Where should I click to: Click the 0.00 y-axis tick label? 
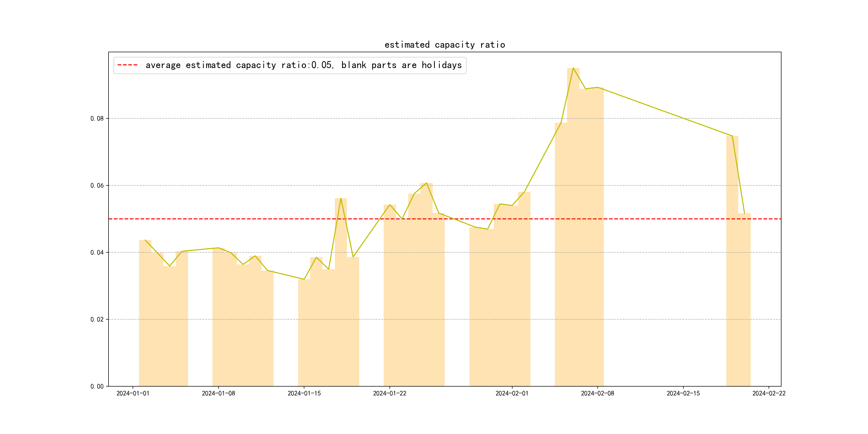coord(97,387)
